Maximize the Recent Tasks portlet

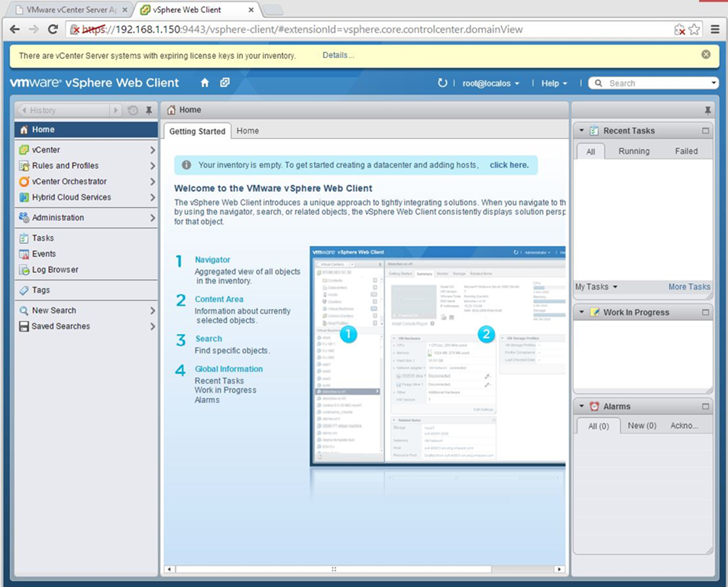(x=706, y=131)
